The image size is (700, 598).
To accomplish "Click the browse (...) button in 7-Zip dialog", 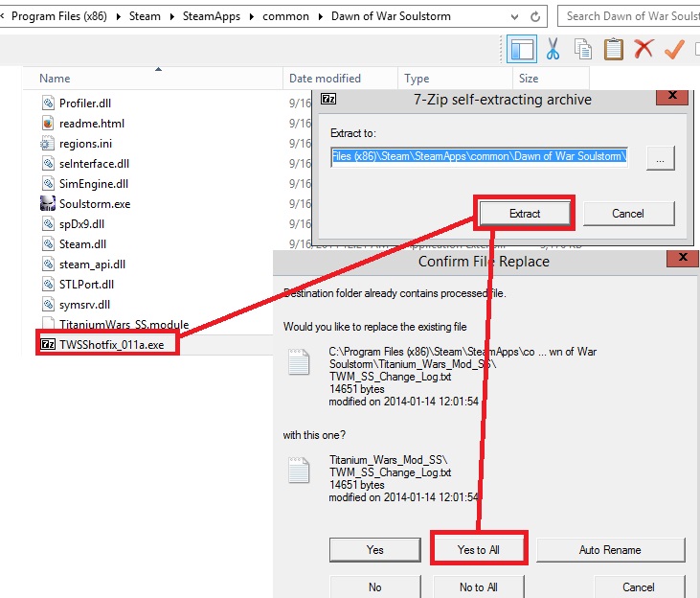I will pyautogui.click(x=661, y=158).
